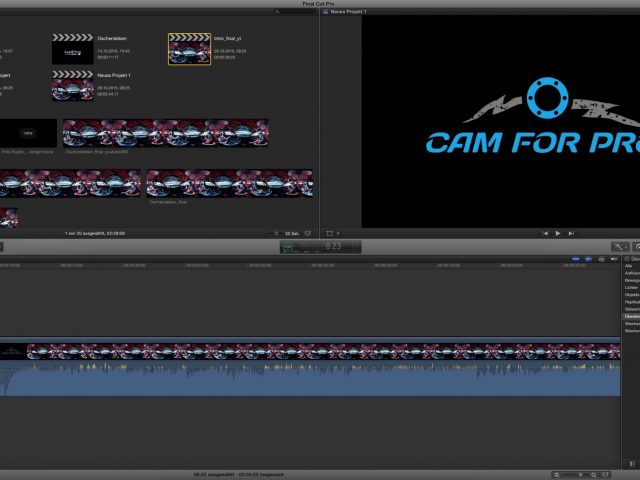Viewport: 640px width, 480px height.
Task: Select the Neues Projekt 1 project thumbnail
Action: point(73,86)
